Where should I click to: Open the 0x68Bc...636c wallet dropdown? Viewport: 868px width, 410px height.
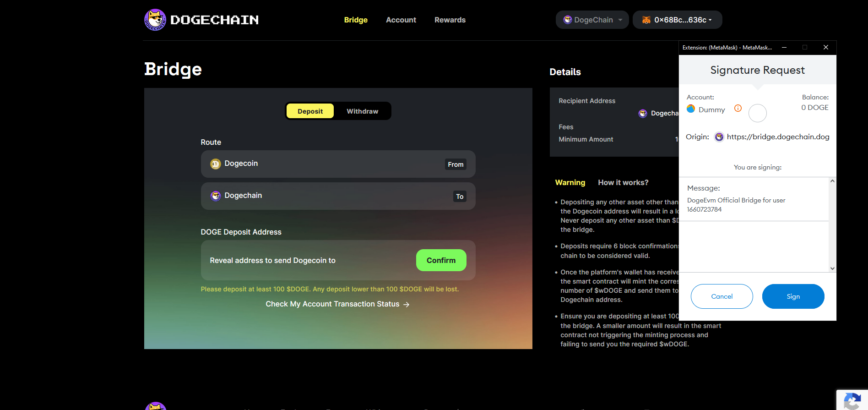tap(677, 20)
